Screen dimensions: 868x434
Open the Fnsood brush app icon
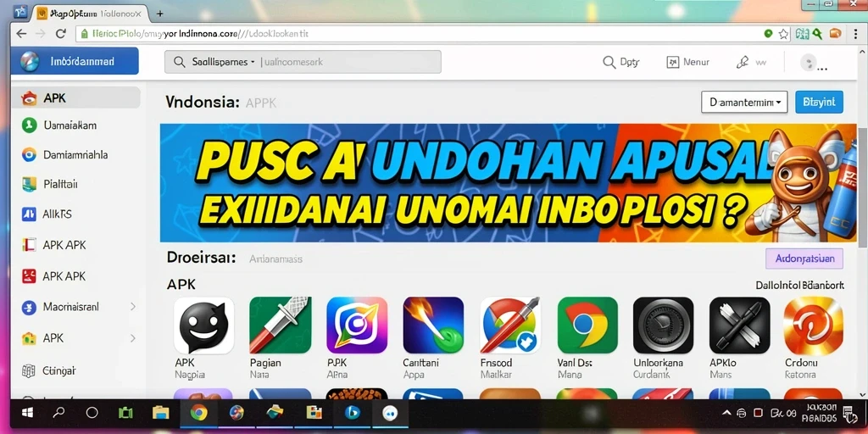point(509,325)
